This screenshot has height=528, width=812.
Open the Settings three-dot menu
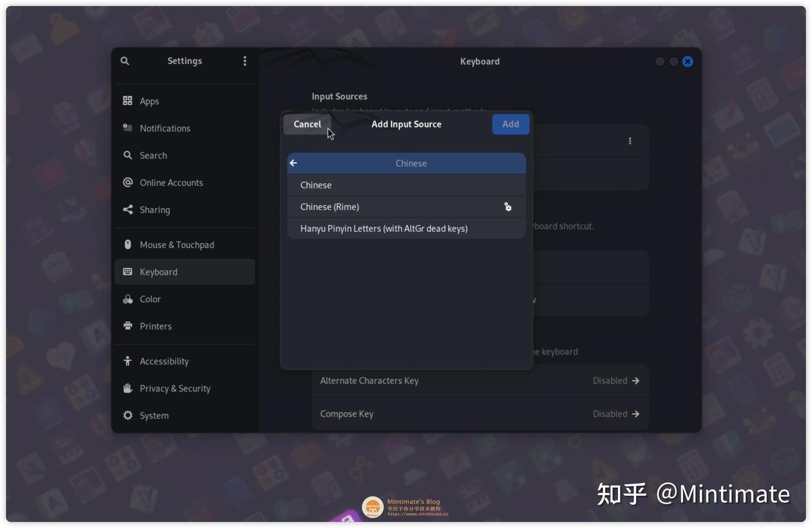[245, 61]
